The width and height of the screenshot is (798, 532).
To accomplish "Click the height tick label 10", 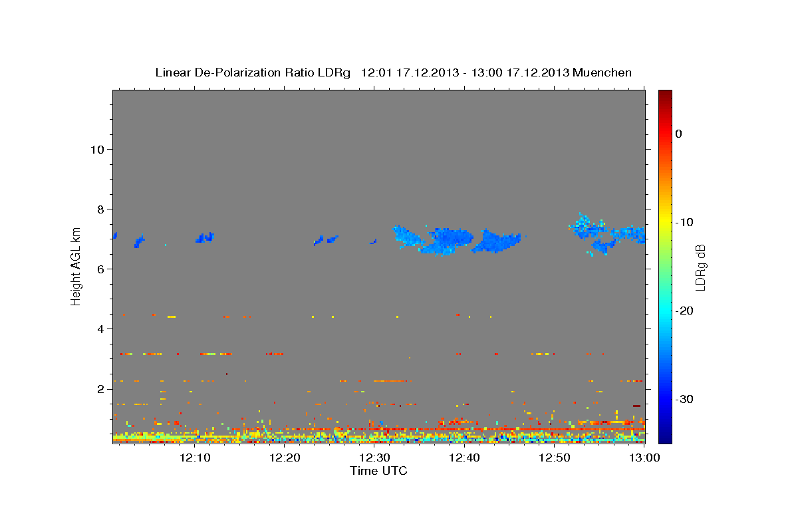I will click(x=96, y=149).
